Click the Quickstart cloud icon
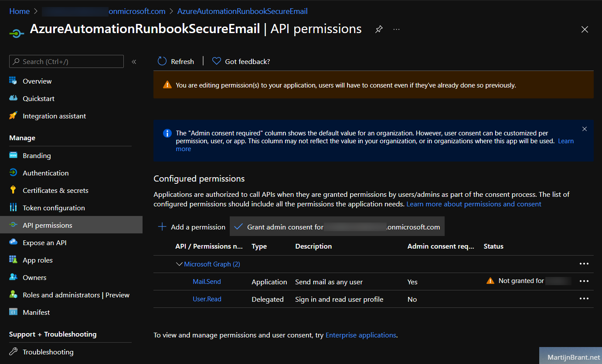This screenshot has width=602, height=364. pyautogui.click(x=13, y=98)
